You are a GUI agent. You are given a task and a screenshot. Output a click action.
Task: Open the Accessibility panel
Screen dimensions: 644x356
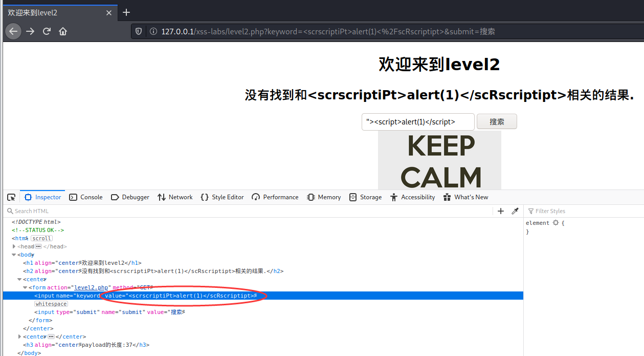[412, 197]
